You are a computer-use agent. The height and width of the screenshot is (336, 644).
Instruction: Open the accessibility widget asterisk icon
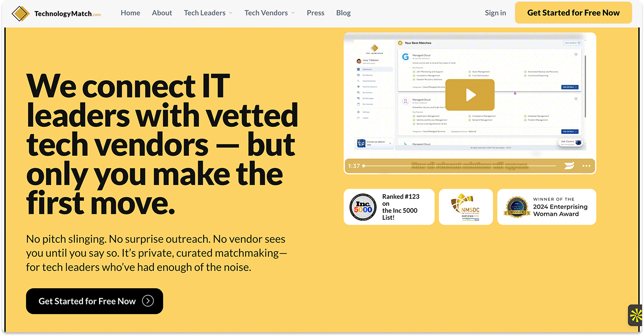point(636,315)
